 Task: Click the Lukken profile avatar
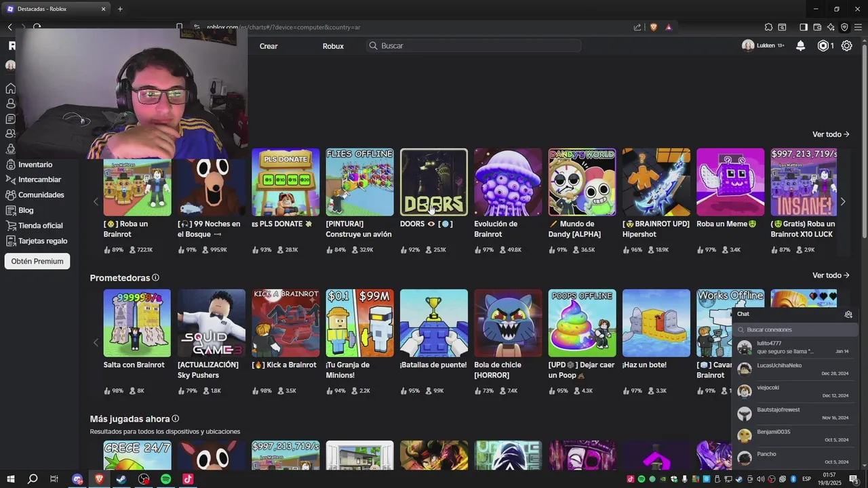point(748,45)
